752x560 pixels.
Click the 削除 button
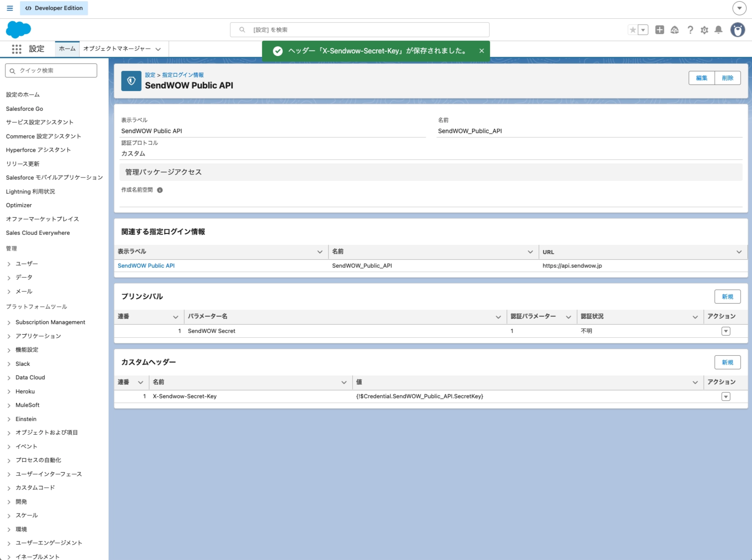click(x=727, y=78)
